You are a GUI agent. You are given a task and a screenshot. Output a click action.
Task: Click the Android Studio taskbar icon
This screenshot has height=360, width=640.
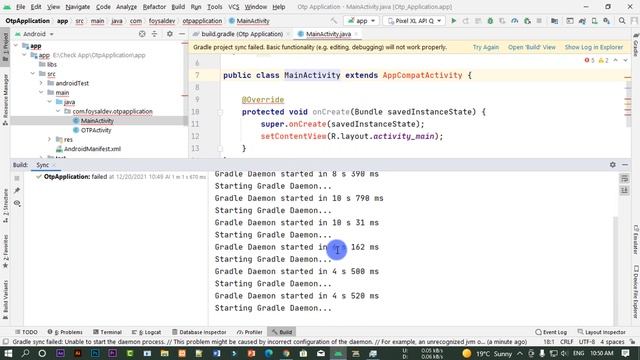click(x=338, y=353)
